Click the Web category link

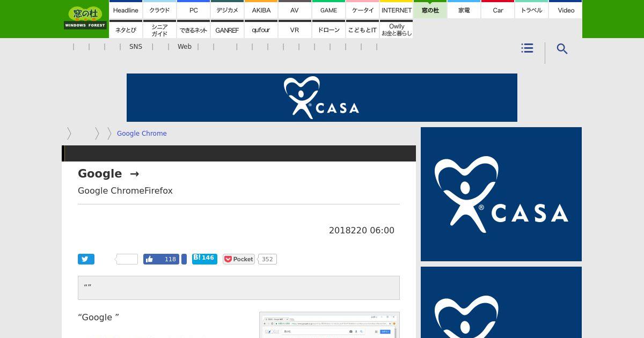pos(185,47)
